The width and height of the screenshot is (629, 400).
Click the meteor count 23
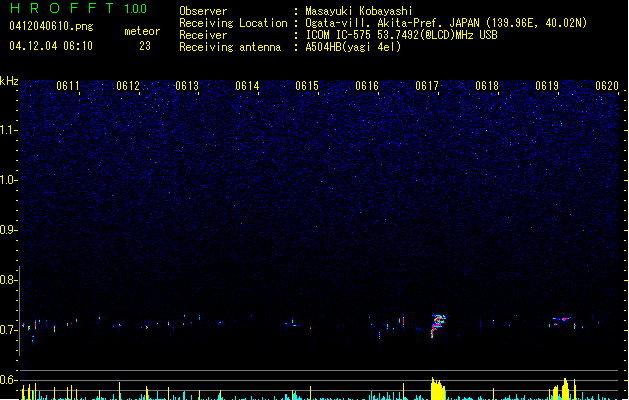(145, 46)
